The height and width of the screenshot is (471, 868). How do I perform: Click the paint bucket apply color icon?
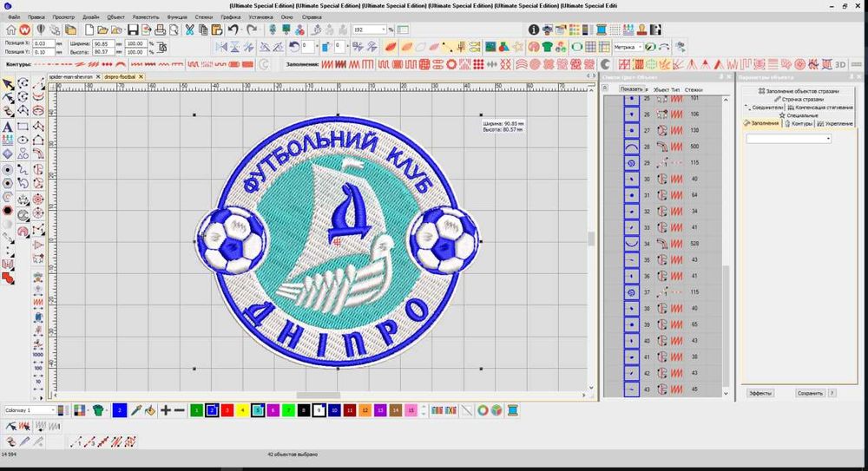(150, 410)
